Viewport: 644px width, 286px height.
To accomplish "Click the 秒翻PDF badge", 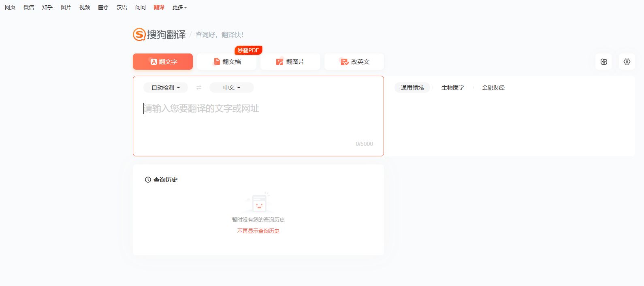I will tap(248, 50).
